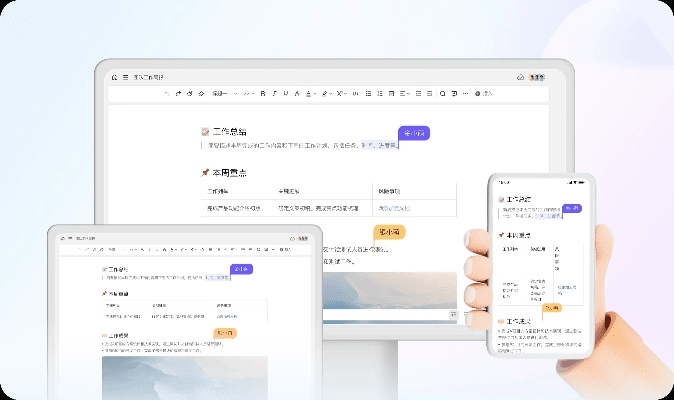Click the second indent icon after alignment
Viewport: 674px width, 400px height.
[429, 93]
